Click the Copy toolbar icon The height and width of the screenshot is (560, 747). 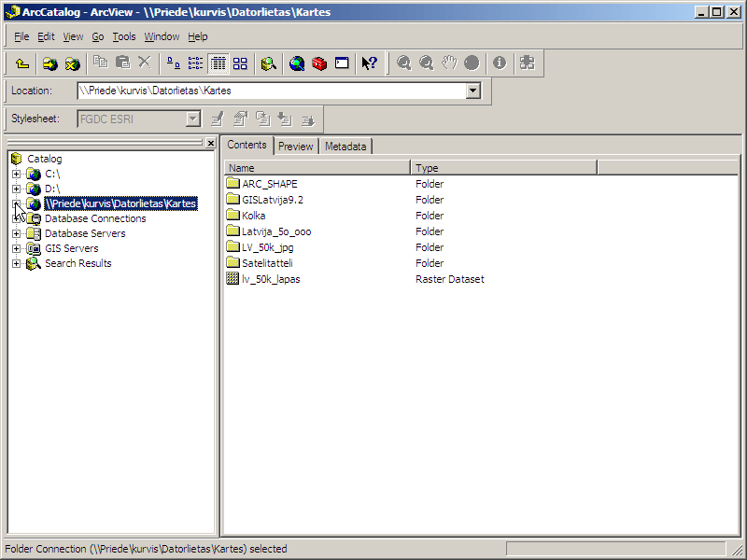pos(101,63)
